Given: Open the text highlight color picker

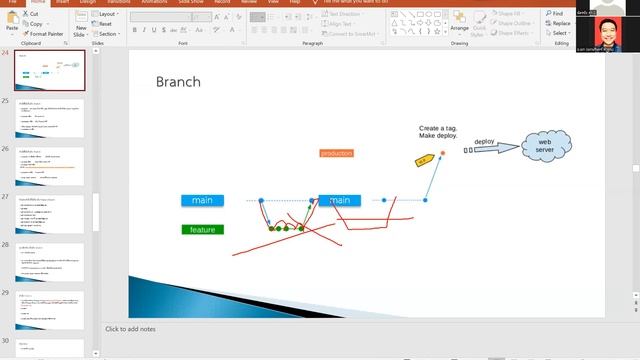Looking at the screenshot, I should [x=217, y=30].
